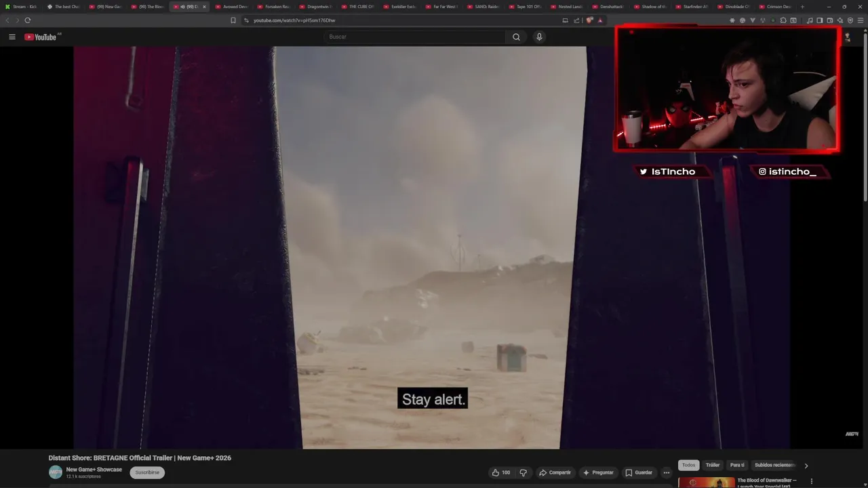Dislike the video with thumbs down
Screen dimensions: 868x488
(x=523, y=472)
